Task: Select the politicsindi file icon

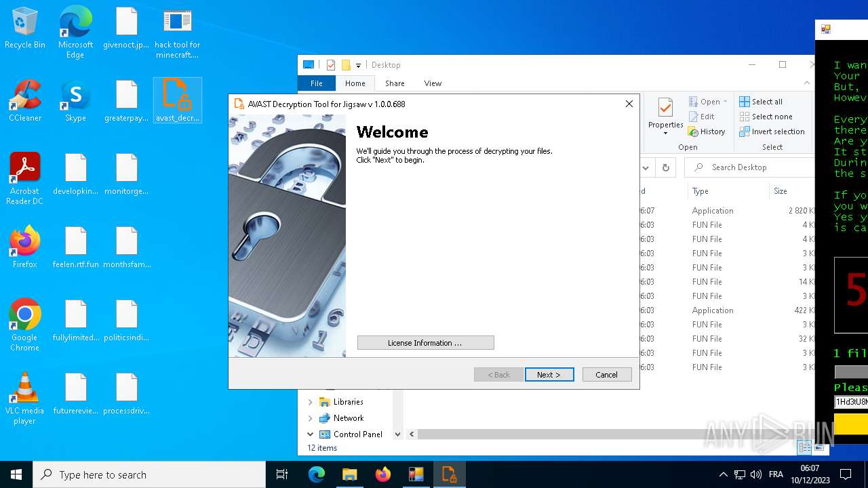Action: point(126,321)
